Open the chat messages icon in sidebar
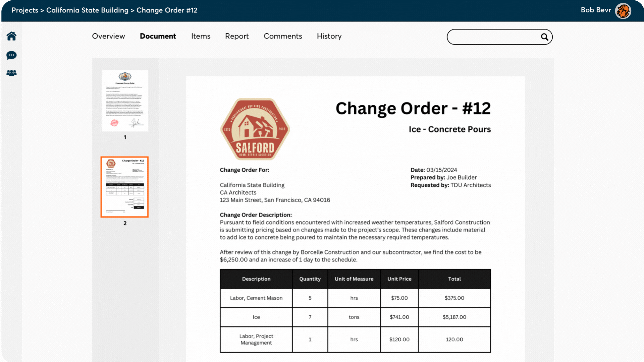This screenshot has height=362, width=644. [11, 55]
